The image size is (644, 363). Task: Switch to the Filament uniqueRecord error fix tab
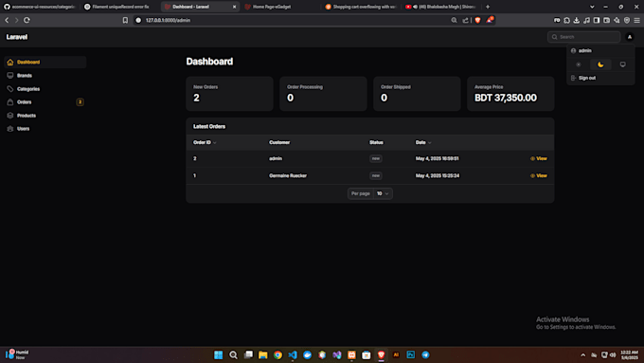coord(119,7)
